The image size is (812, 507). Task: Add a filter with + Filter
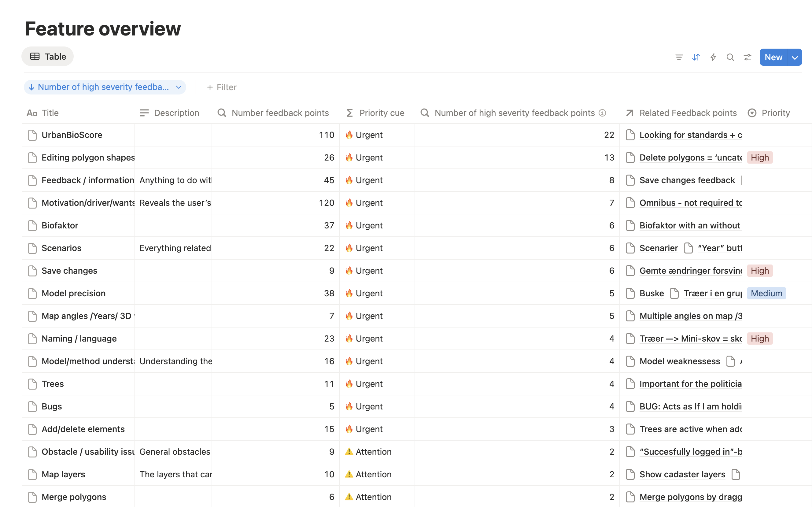pos(222,87)
